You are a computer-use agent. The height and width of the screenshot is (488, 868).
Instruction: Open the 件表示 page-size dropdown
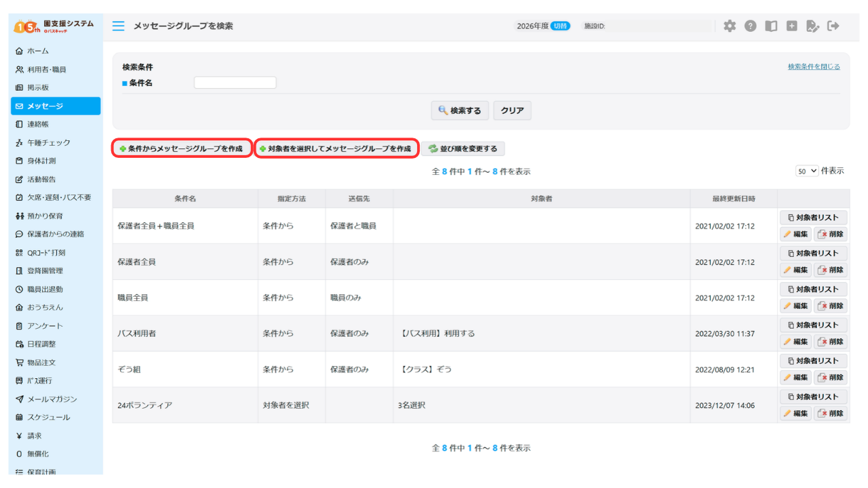click(807, 171)
